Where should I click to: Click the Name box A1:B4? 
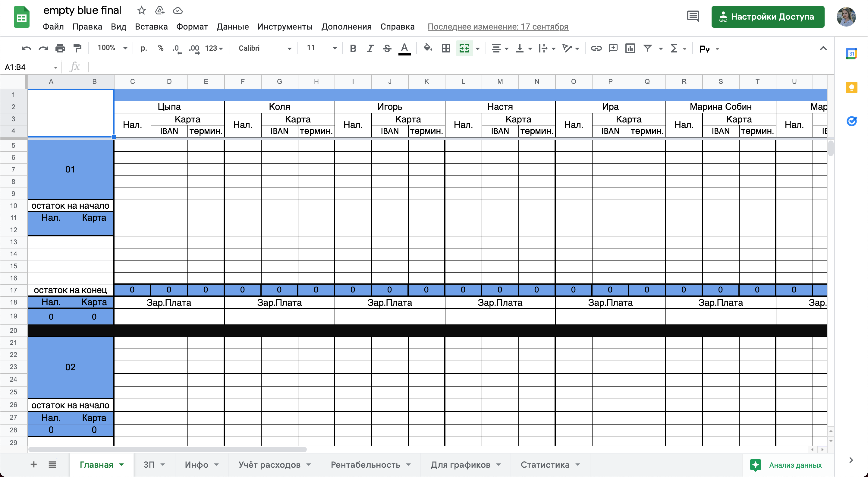pyautogui.click(x=30, y=67)
